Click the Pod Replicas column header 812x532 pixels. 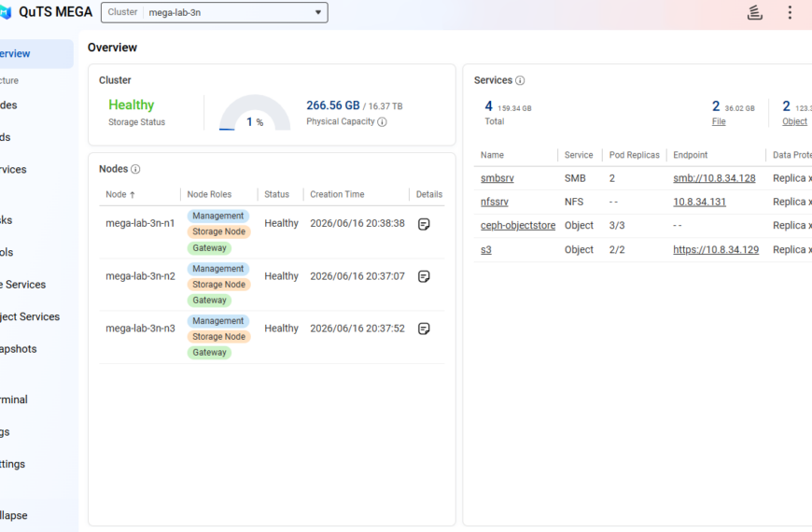click(635, 155)
